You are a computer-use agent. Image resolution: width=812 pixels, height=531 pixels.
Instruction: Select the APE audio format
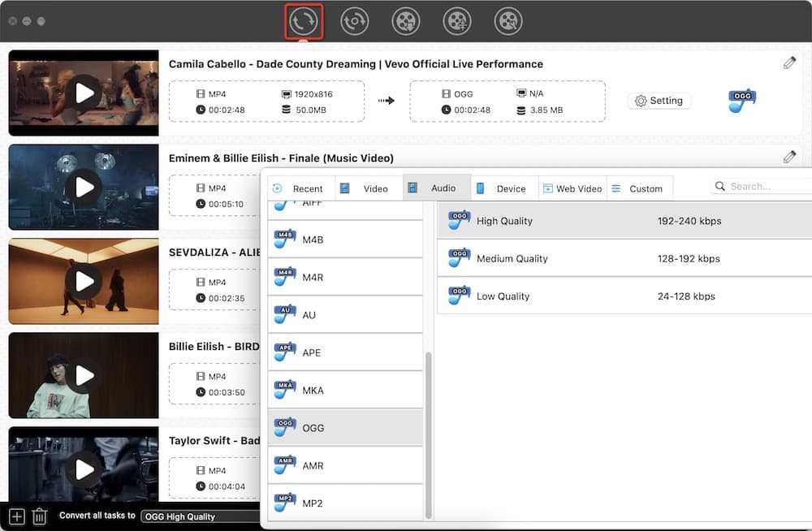[345, 352]
